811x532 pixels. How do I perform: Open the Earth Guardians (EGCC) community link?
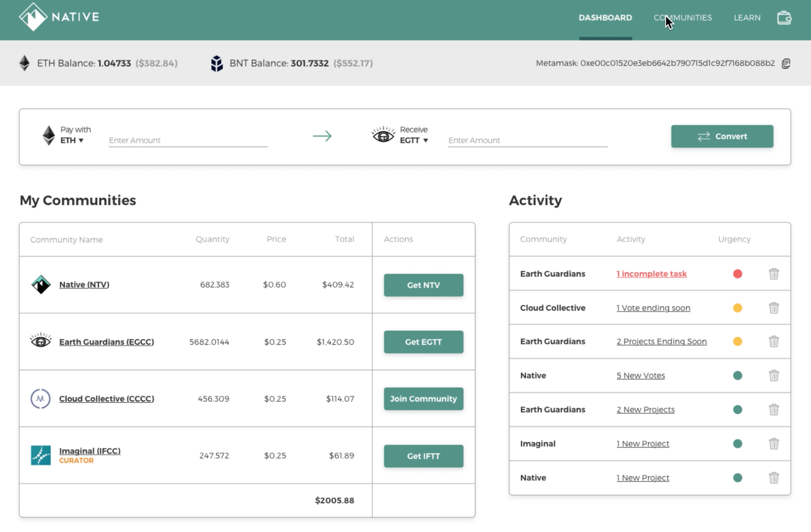click(107, 342)
